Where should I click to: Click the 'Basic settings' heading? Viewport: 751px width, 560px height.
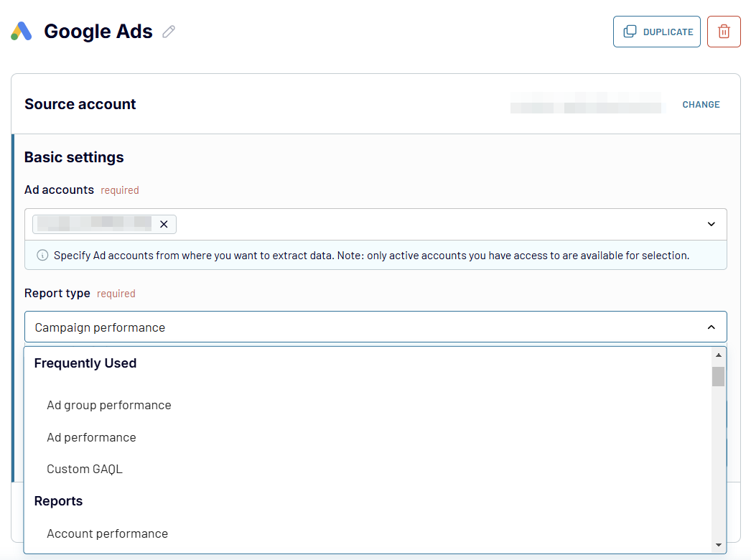click(74, 157)
